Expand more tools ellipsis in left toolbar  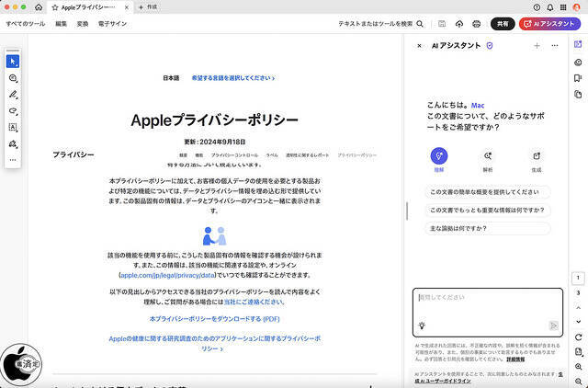pos(13,160)
